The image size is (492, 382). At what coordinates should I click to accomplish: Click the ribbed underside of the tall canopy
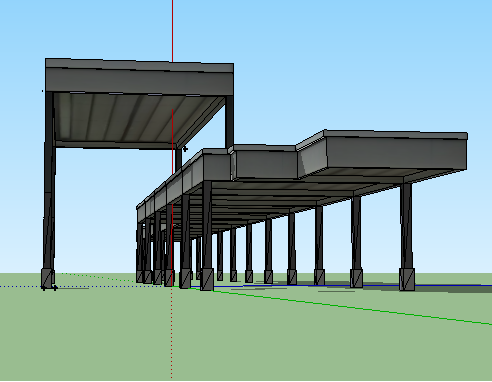[133, 117]
